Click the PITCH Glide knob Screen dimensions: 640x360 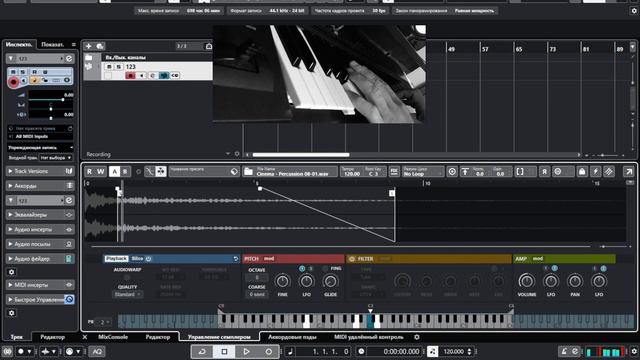click(x=330, y=281)
